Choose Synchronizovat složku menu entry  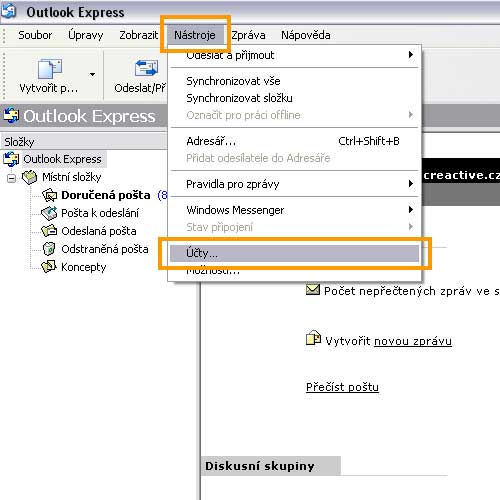point(239,98)
